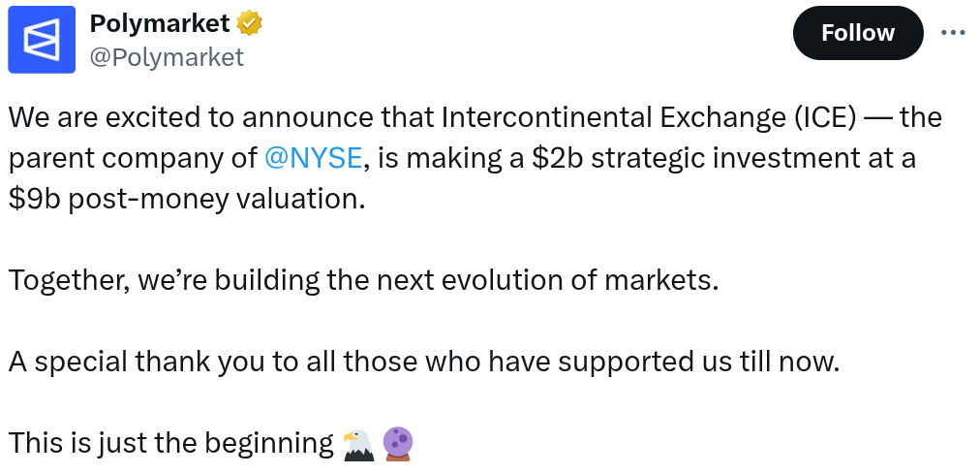Open the three-dot more options menu
The width and height of the screenshot is (980, 474).
click(x=953, y=32)
